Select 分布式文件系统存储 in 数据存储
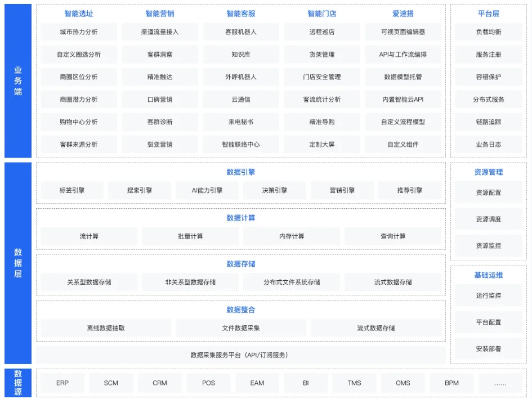532x399 pixels. (x=291, y=282)
